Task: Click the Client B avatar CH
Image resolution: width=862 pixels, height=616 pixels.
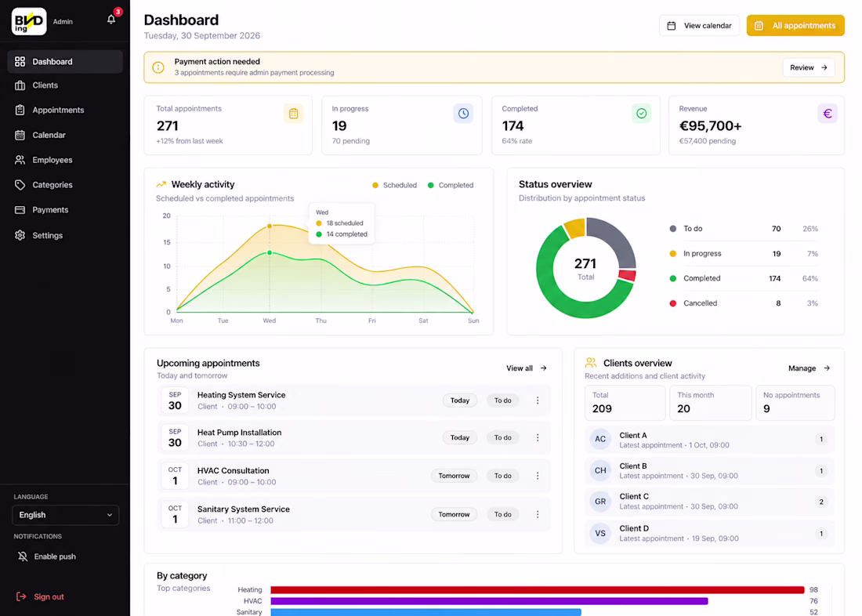Action: [x=600, y=471]
